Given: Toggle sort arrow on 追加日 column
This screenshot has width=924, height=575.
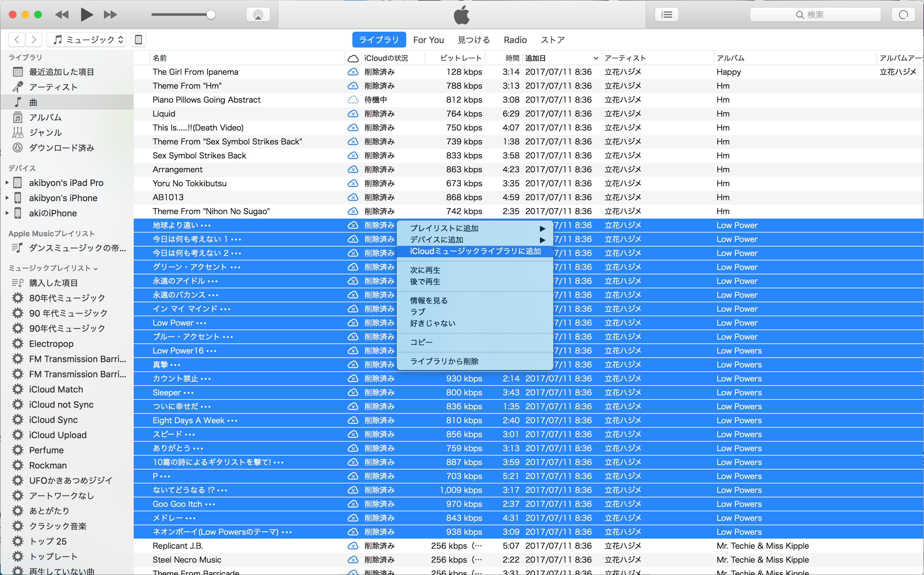Looking at the screenshot, I should [596, 58].
